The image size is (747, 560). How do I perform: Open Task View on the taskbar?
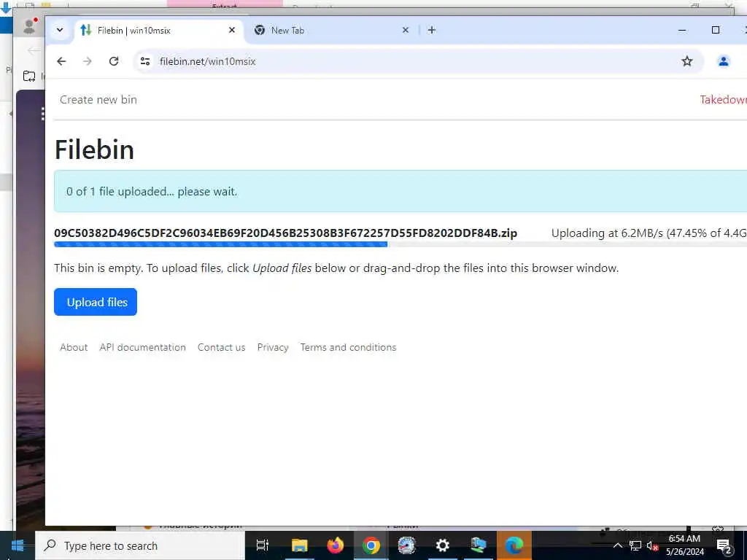(262, 545)
